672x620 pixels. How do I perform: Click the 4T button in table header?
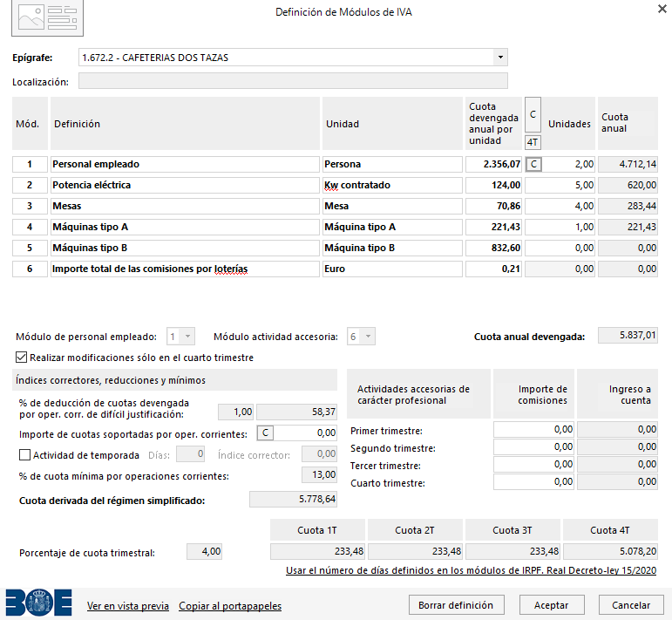(x=533, y=142)
